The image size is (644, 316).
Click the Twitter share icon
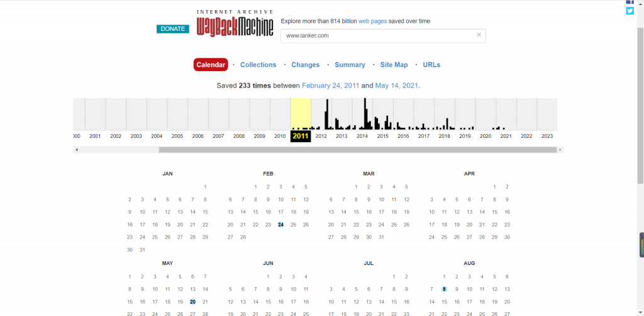[x=630, y=11]
